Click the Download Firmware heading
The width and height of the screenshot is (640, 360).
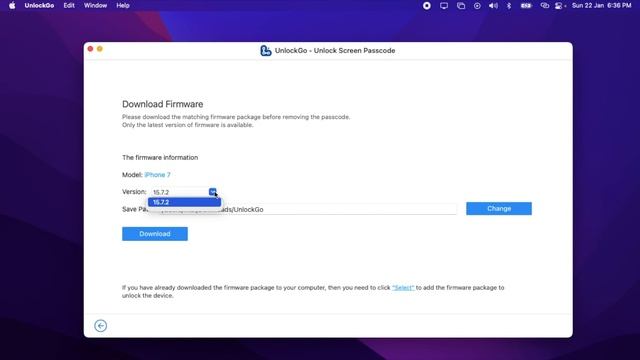click(162, 104)
